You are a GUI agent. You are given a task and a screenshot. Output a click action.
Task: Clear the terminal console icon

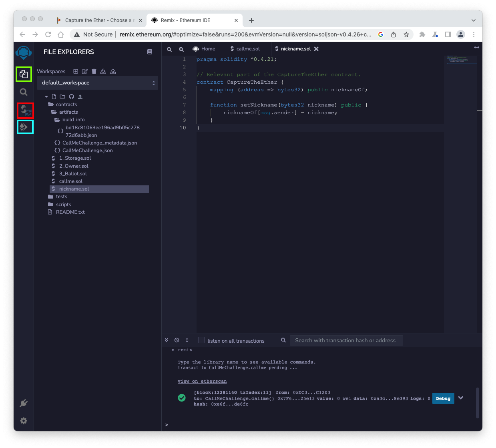tap(177, 340)
